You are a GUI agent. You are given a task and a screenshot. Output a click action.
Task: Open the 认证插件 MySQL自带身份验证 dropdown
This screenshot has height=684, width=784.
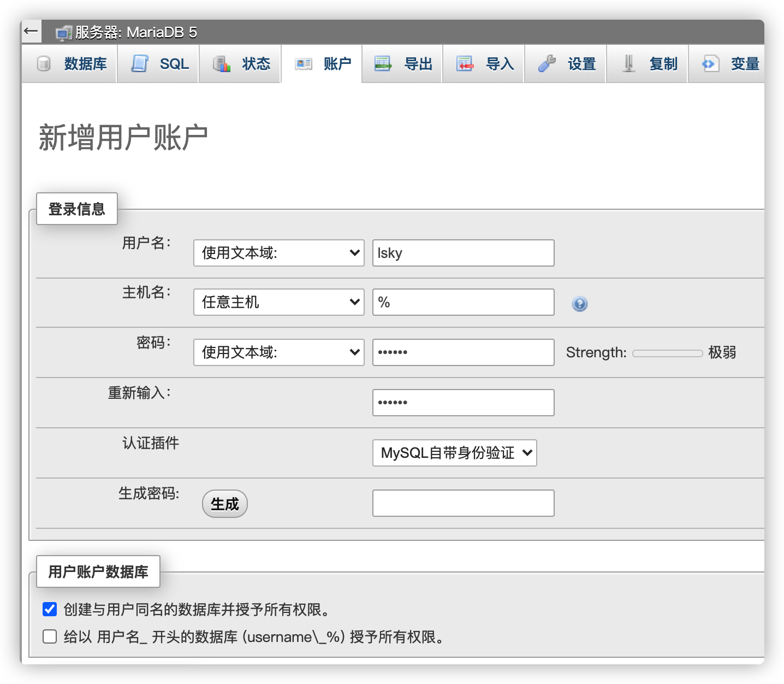pos(455,453)
